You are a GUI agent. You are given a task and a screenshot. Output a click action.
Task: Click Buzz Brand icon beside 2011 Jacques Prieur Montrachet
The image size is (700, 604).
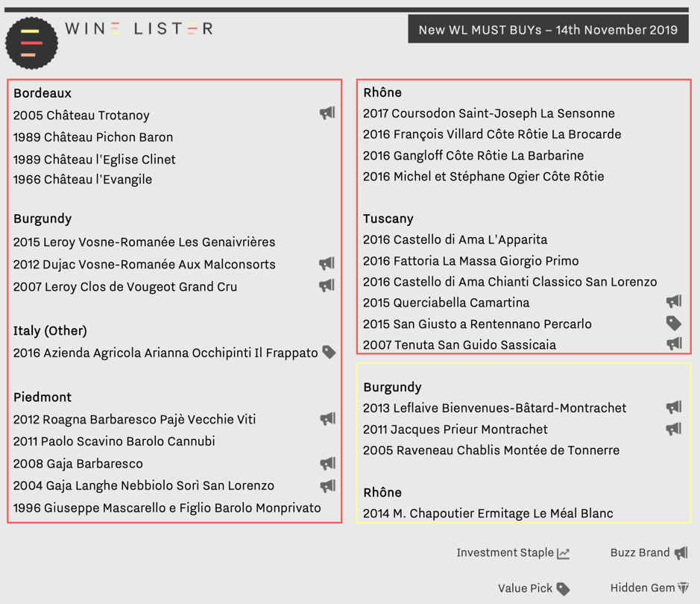tap(674, 429)
